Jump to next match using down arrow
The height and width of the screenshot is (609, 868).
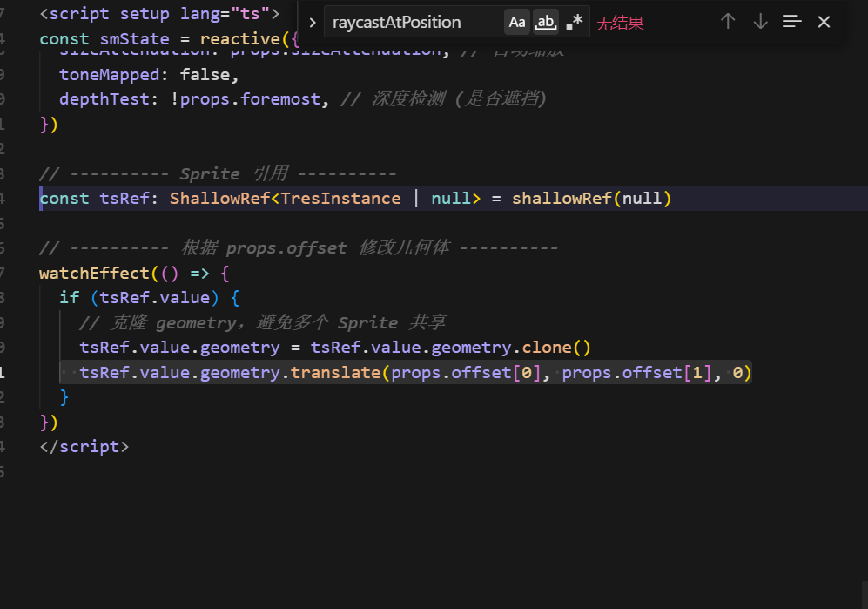tap(760, 22)
